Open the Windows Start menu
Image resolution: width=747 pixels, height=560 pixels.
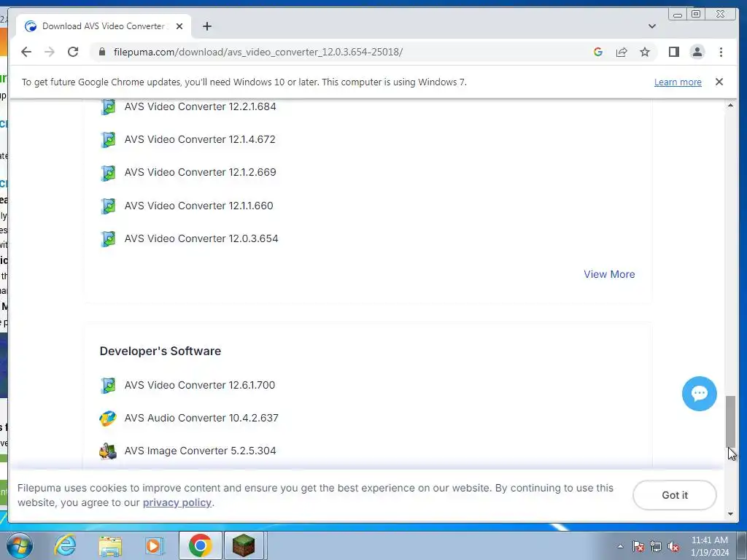click(x=20, y=545)
